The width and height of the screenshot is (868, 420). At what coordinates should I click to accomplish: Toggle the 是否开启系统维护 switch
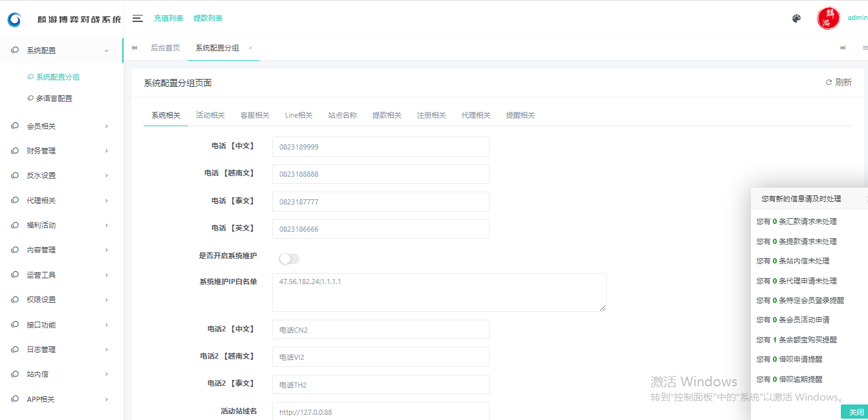pos(288,259)
